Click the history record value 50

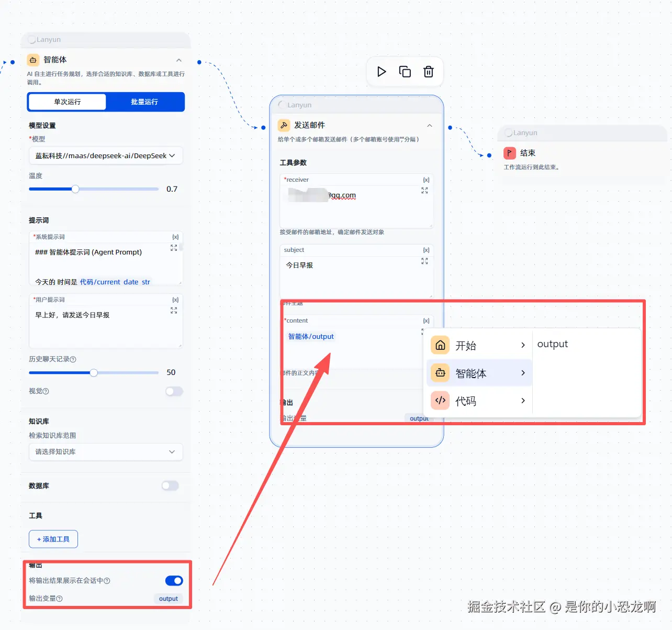(x=171, y=372)
